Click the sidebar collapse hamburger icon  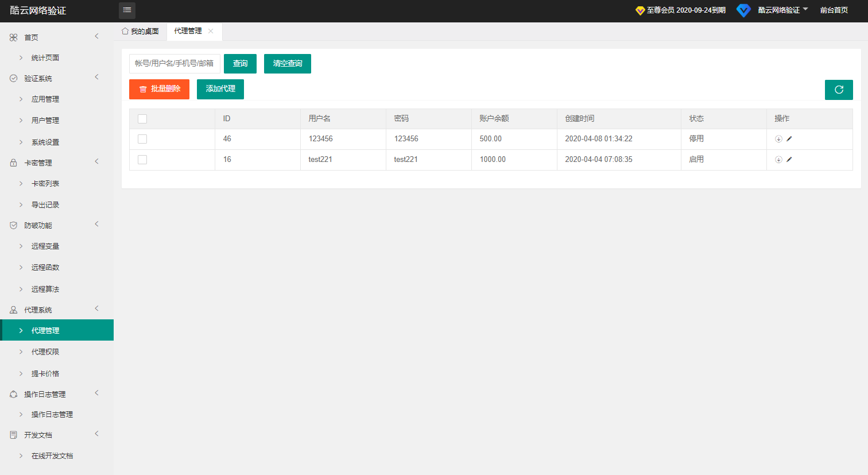click(127, 10)
